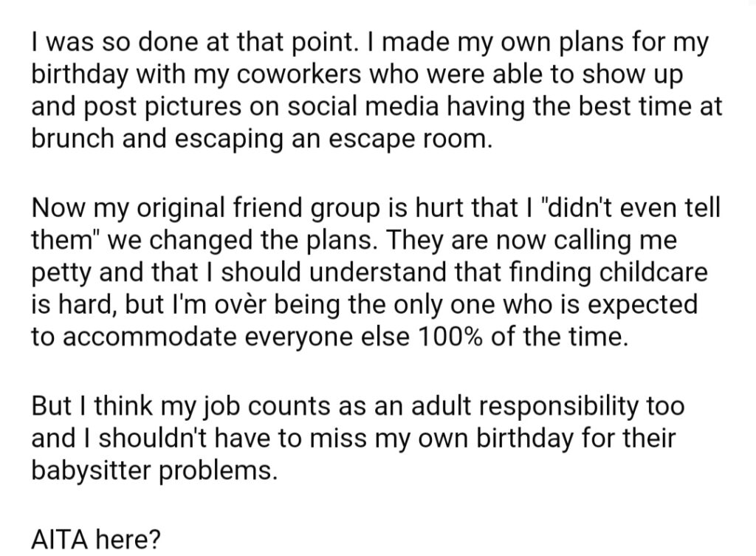This screenshot has width=756, height=556.
Task: Click the quoted text "didn't even tell them"
Action: [x=376, y=224]
